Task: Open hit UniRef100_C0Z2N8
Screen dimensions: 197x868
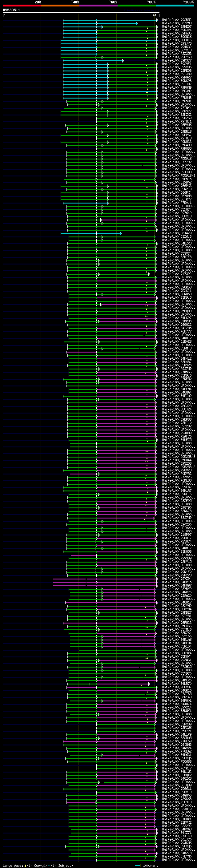Action: click(177, 23)
